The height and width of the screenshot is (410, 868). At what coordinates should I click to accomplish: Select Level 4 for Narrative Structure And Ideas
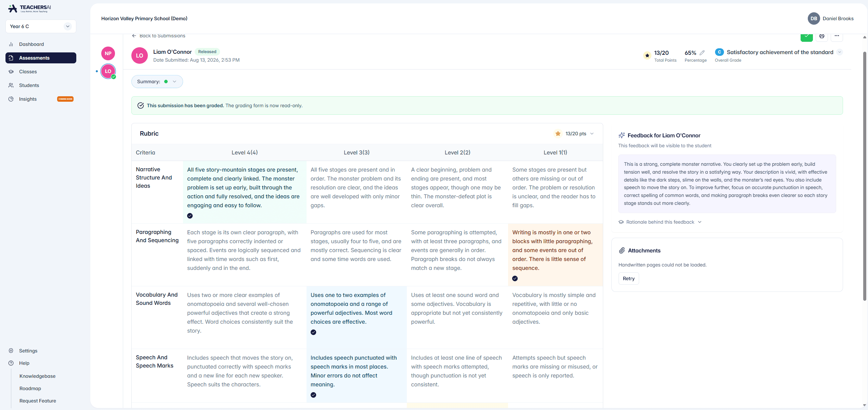tap(244, 192)
